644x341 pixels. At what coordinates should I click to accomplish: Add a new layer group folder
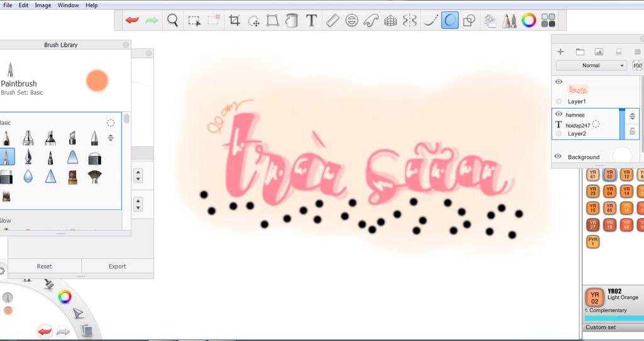580,51
